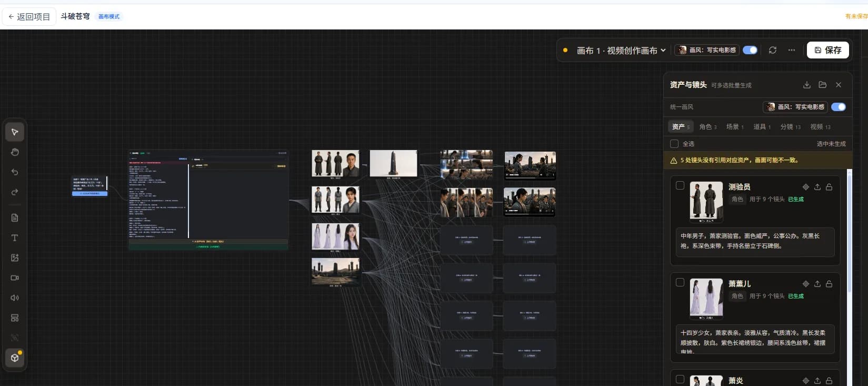Check the 全选 select-all checkbox

[674, 144]
